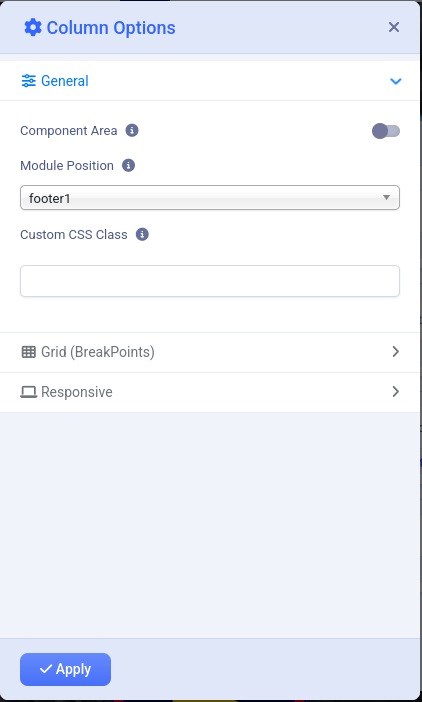Image resolution: width=422 pixels, height=702 pixels.
Task: Apply the column options
Action: (65, 669)
